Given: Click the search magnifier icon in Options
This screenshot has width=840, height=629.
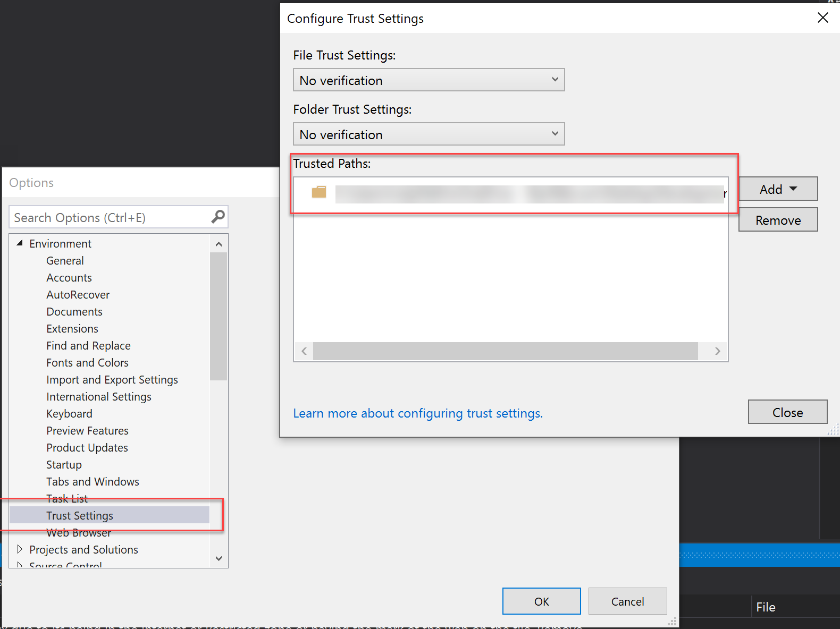Looking at the screenshot, I should click(x=218, y=217).
